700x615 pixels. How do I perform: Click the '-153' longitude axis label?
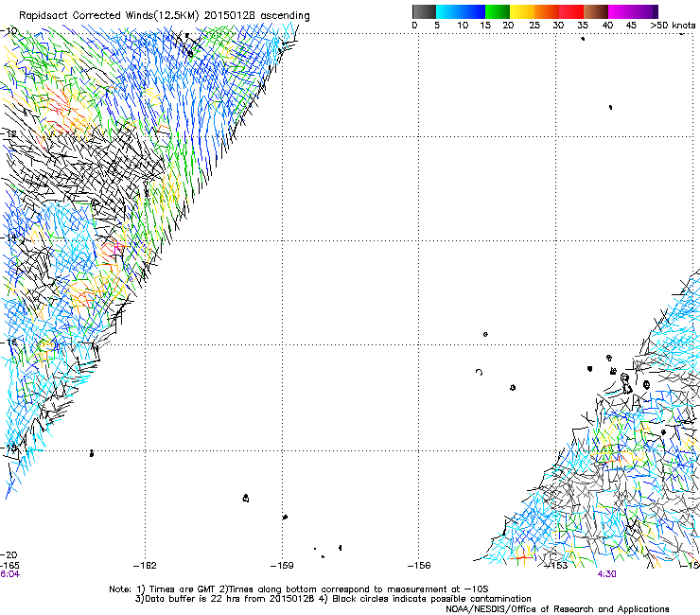click(x=556, y=566)
